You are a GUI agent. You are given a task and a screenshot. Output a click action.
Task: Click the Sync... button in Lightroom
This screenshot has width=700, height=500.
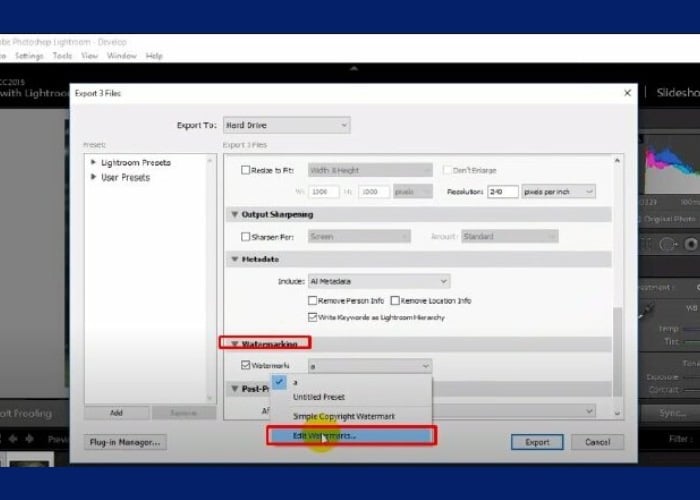coord(671,413)
